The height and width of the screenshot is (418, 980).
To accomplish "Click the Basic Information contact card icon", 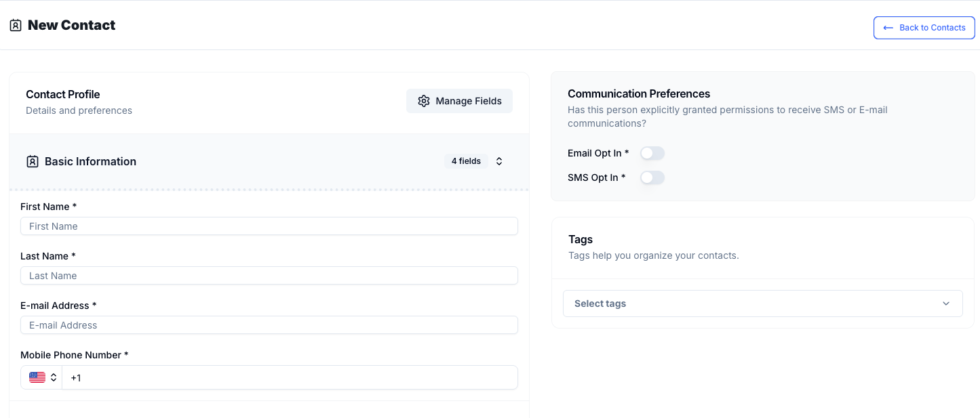I will click(x=32, y=161).
